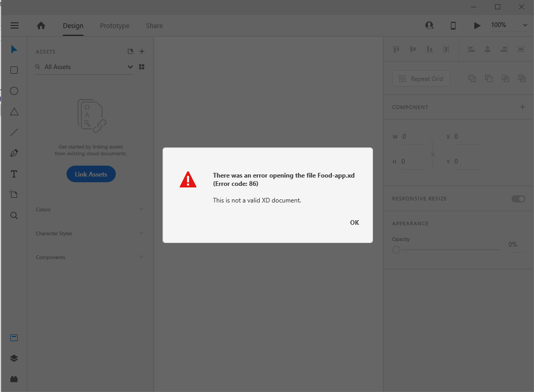Click the red warning triangle icon
Viewport: 534px width, 392px height.
(x=188, y=180)
